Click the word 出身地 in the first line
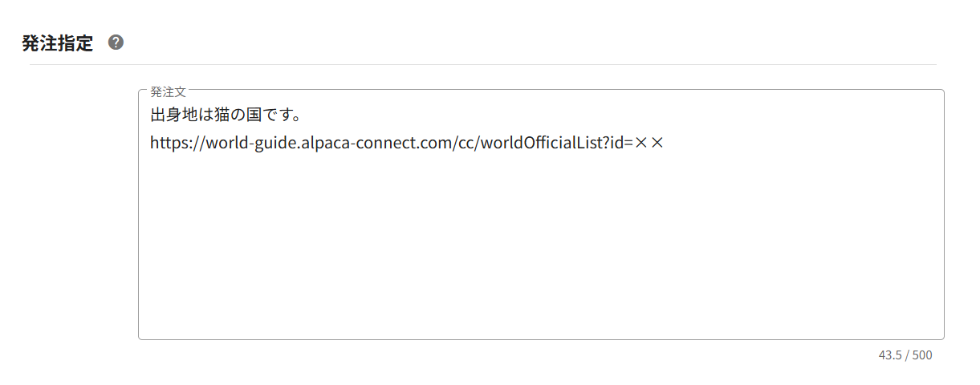 173,115
